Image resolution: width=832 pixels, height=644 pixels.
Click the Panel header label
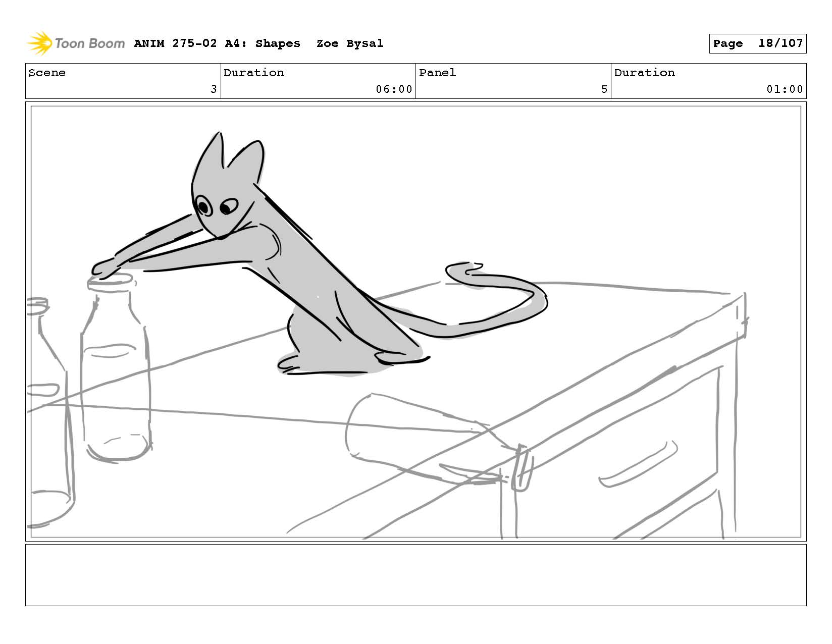437,73
